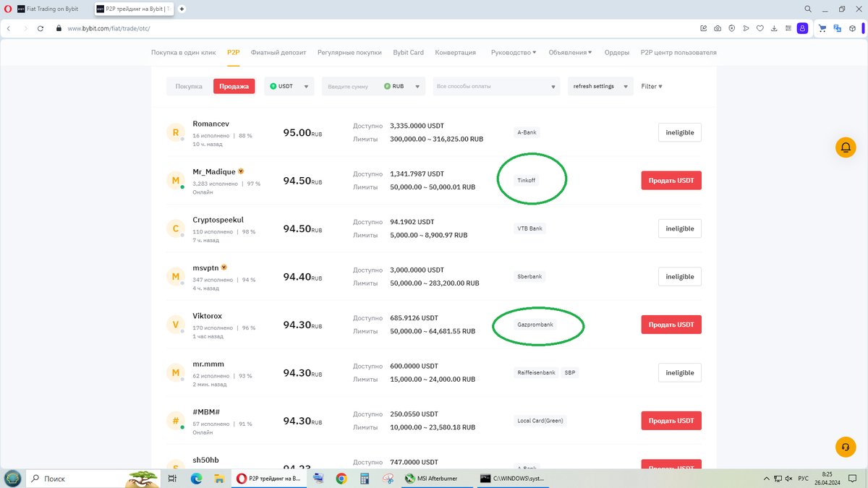Open the Windows Start button
This screenshot has height=488, width=868.
13,479
